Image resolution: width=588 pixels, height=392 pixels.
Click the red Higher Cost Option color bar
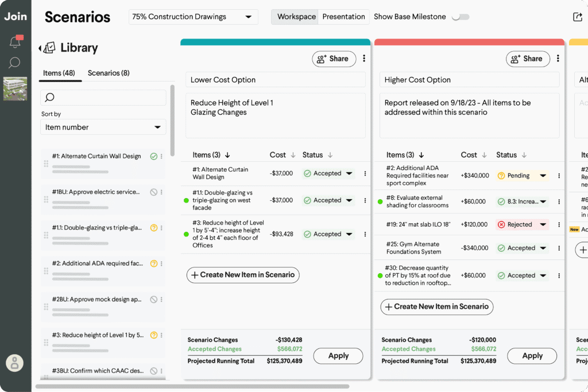469,42
